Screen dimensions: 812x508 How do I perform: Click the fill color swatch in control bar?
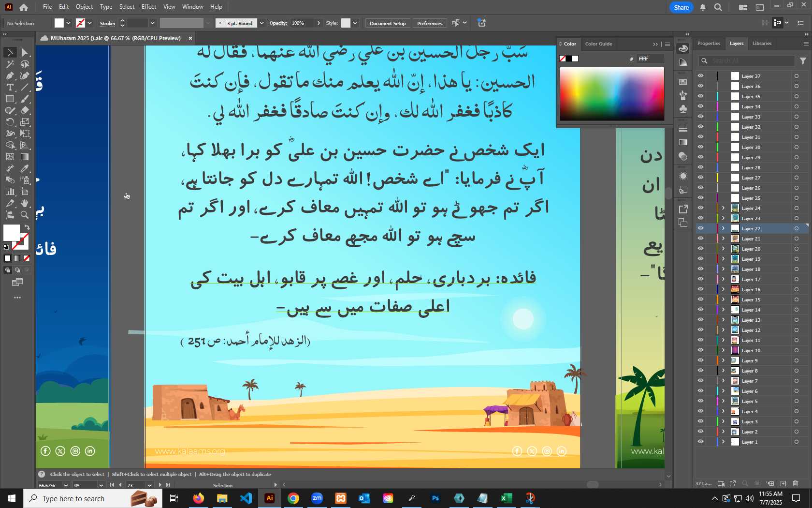[x=59, y=23]
